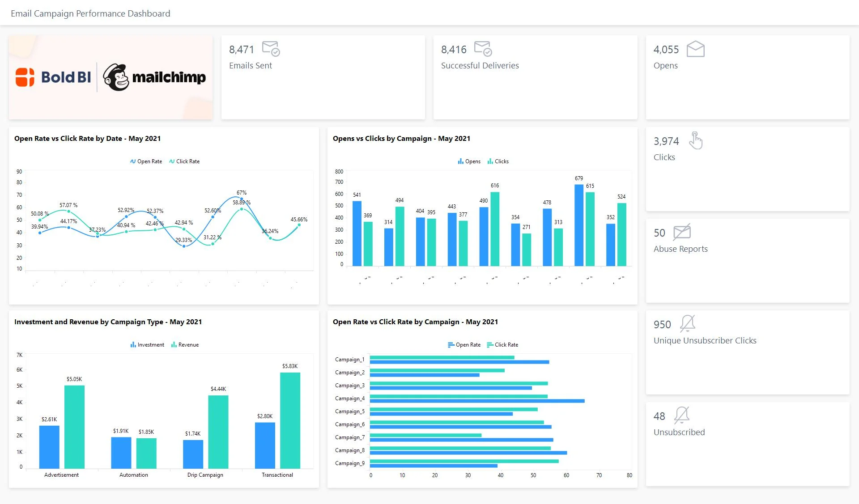Toggle the Opens series in campaign bar chart
This screenshot has height=504, width=859.
click(x=469, y=161)
